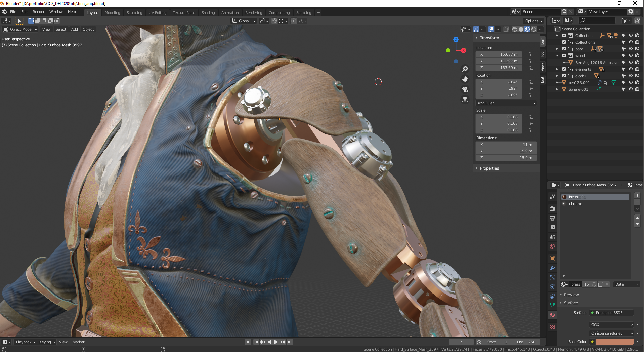Click the Base Color swatch
This screenshot has height=352, width=644.
coord(614,342)
